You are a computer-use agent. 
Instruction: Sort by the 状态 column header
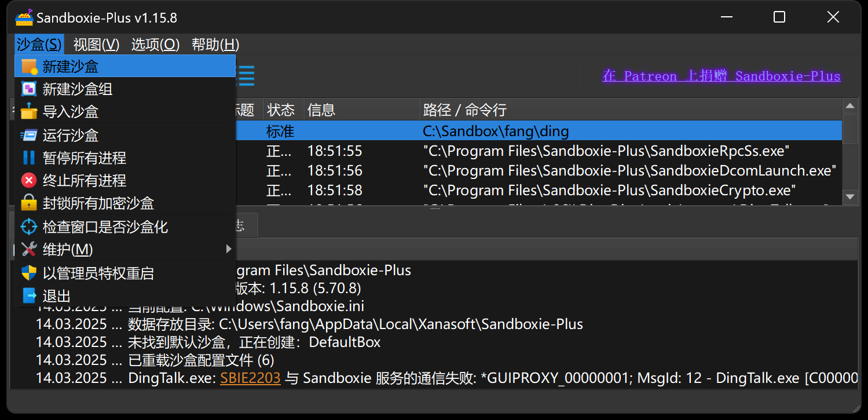coord(284,109)
